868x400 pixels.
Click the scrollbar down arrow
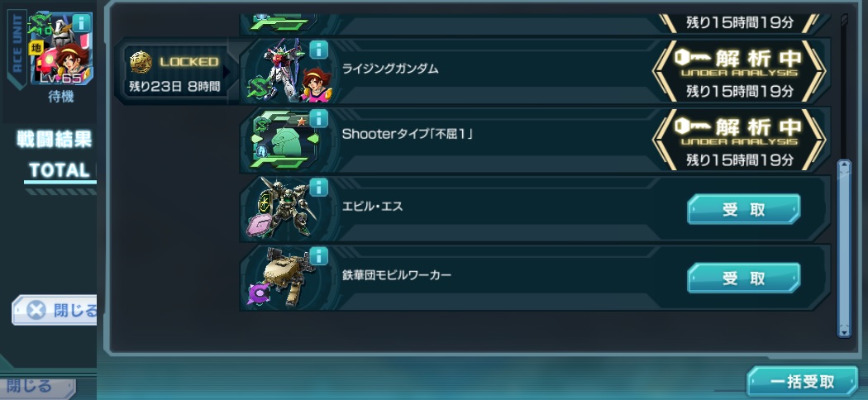[x=844, y=331]
